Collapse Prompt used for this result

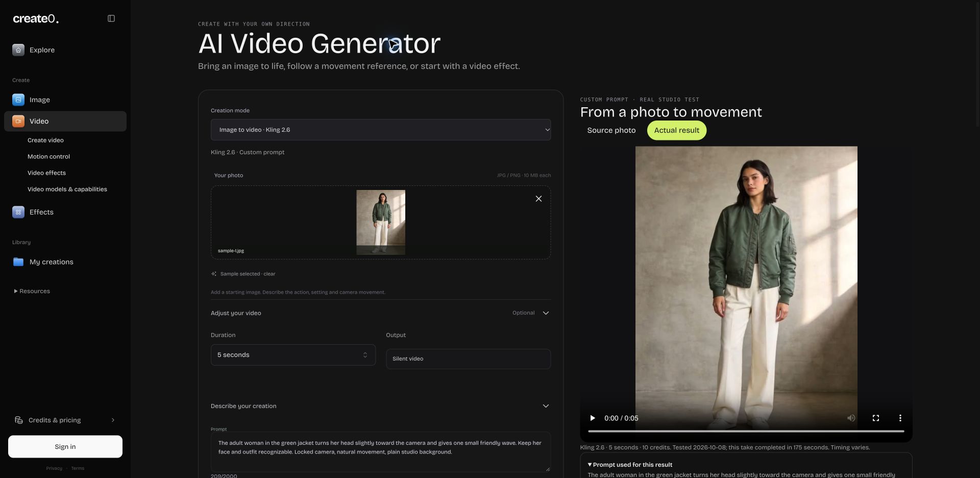pyautogui.click(x=630, y=465)
